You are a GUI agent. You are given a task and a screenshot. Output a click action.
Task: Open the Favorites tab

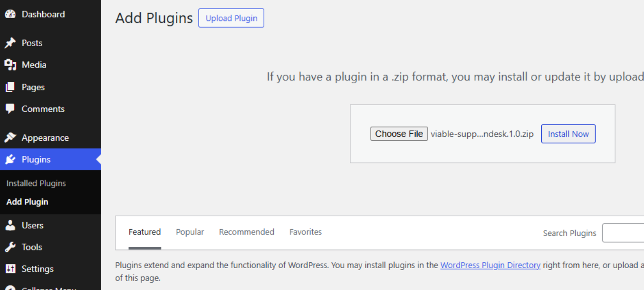click(x=306, y=232)
